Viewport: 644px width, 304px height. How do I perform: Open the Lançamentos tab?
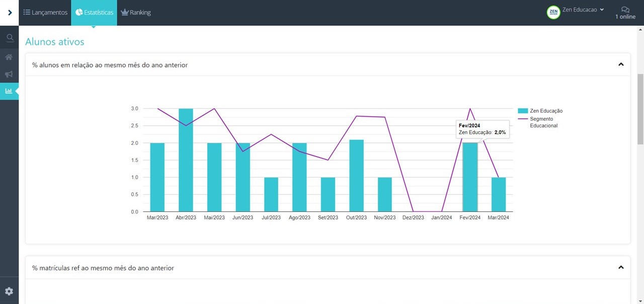pos(45,13)
